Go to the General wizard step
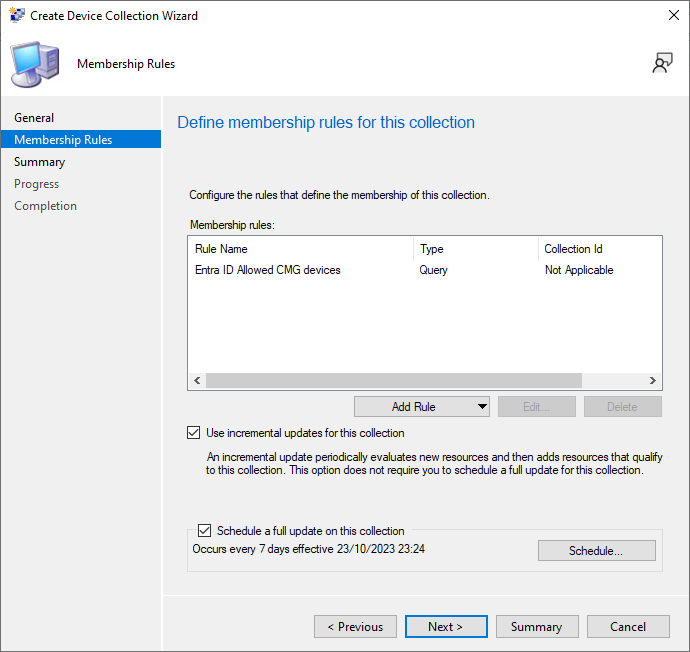 click(x=34, y=118)
